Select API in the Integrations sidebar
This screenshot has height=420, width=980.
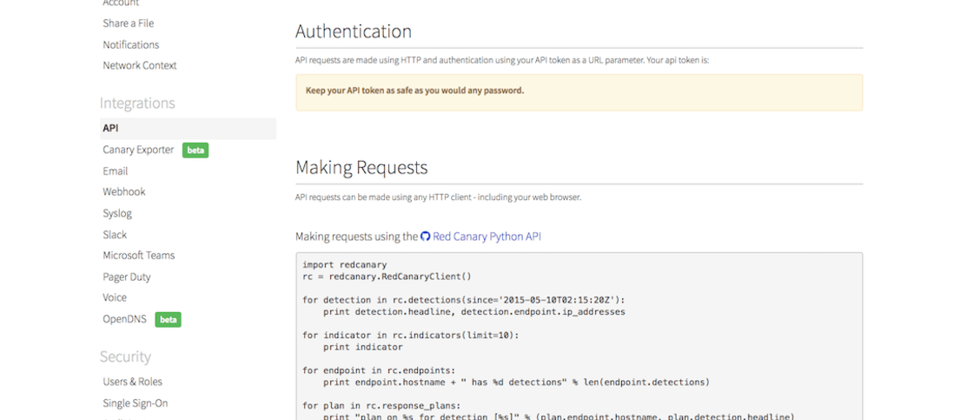click(x=111, y=129)
